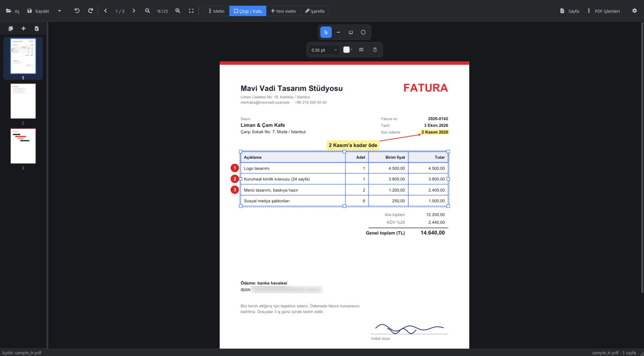This screenshot has height=356, width=644.
Task: Undo the last action
Action: [x=77, y=11]
